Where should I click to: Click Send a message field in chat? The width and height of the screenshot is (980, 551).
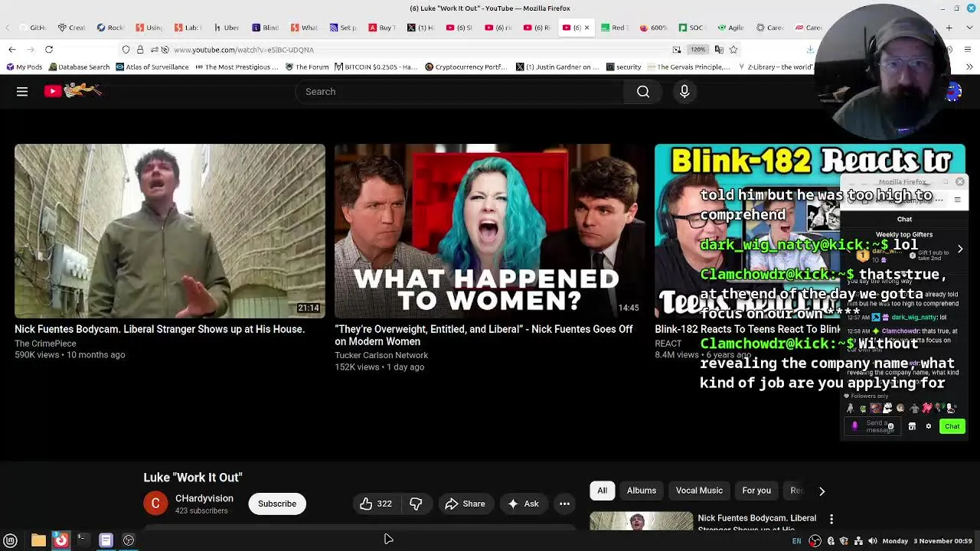(x=874, y=426)
